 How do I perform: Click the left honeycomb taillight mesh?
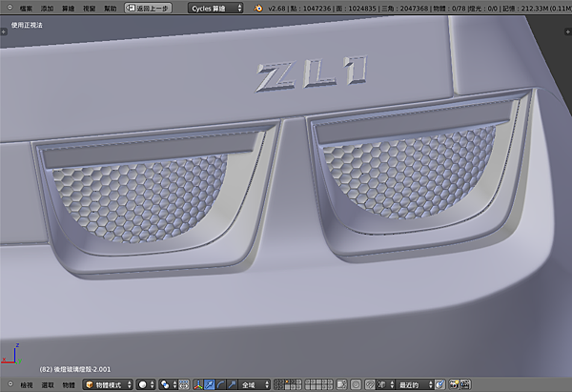coord(140,197)
